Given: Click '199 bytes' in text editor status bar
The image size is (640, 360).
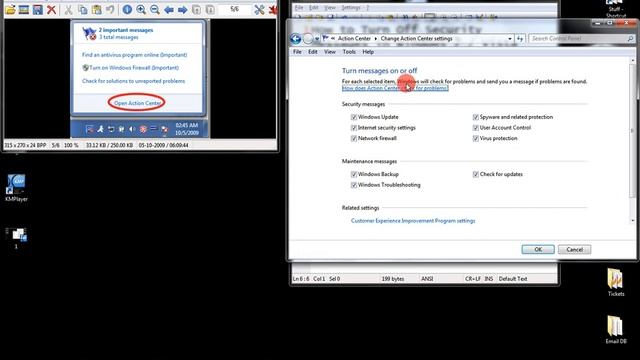Looking at the screenshot, I should pyautogui.click(x=393, y=279).
